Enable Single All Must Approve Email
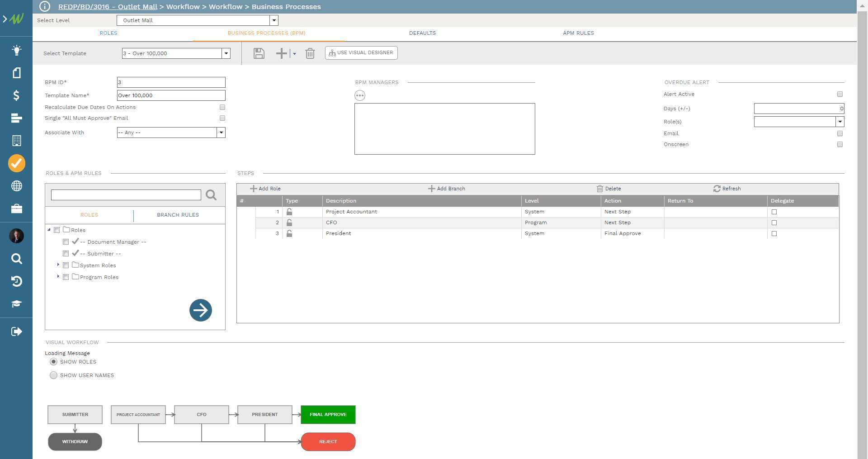 point(222,118)
